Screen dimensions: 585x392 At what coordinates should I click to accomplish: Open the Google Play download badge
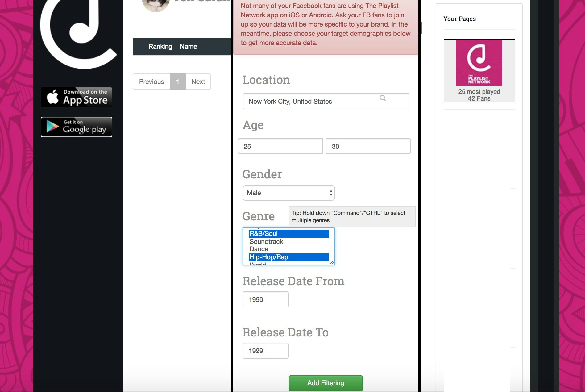click(76, 127)
